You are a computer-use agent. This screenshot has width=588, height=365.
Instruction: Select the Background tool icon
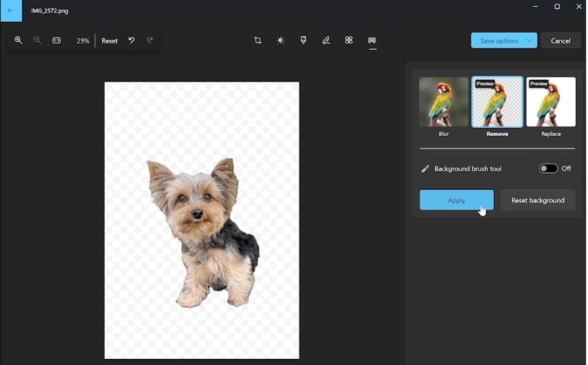pyautogui.click(x=372, y=40)
